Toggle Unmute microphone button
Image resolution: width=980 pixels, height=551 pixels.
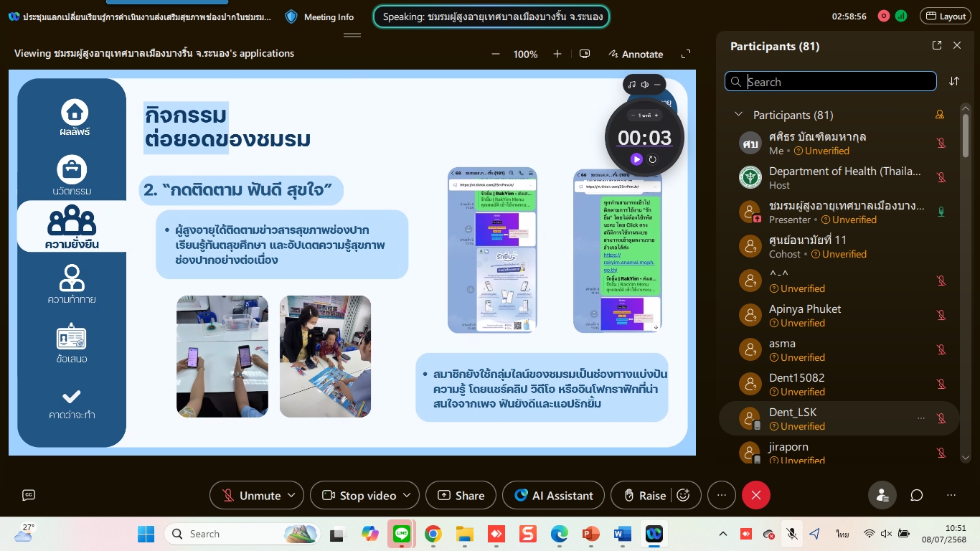251,495
